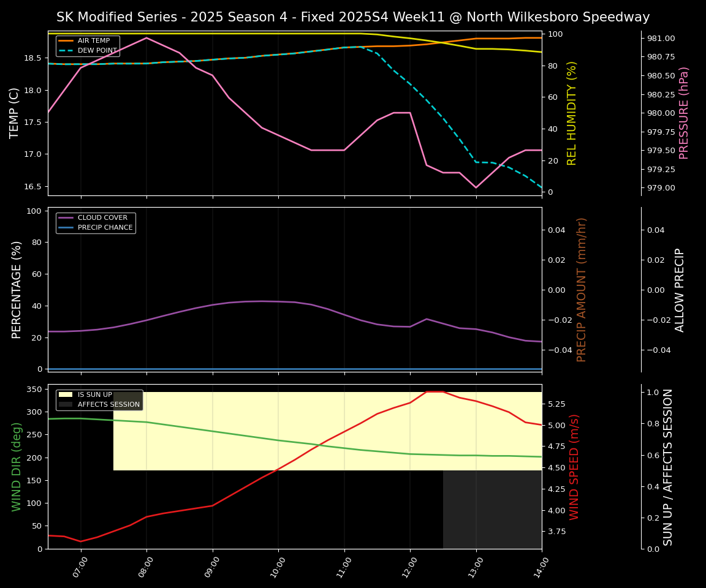Click the PRESSURE (hPa) axis label
Viewport: 706px width, 588px height.
(x=684, y=113)
